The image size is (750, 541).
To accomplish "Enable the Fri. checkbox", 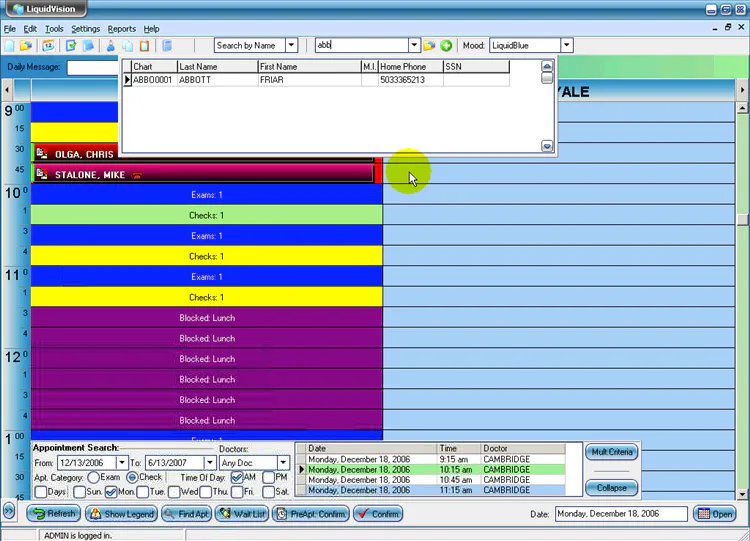I will [237, 492].
